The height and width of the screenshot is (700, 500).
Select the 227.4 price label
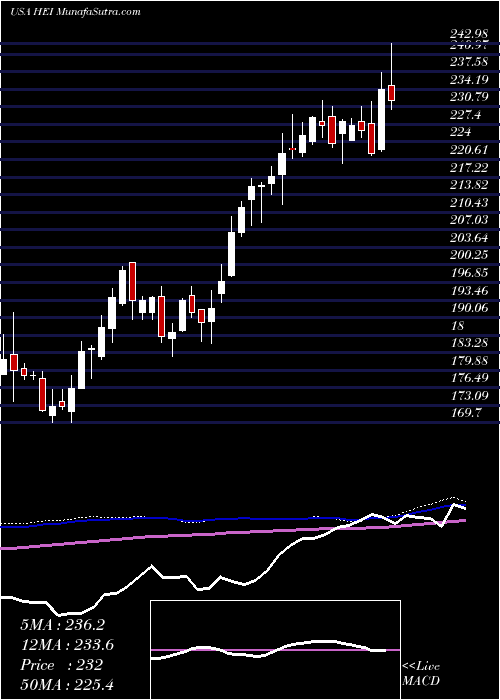pos(466,115)
